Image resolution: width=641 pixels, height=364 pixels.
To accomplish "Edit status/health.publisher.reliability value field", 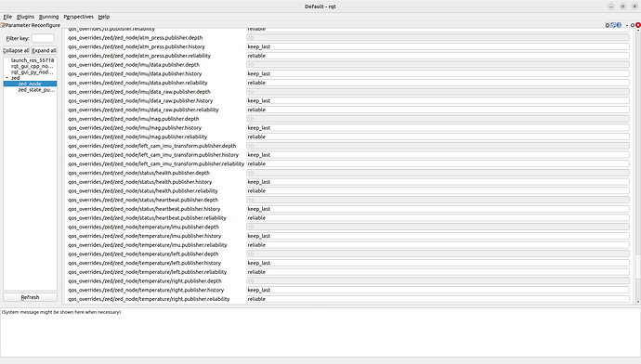I will point(438,190).
